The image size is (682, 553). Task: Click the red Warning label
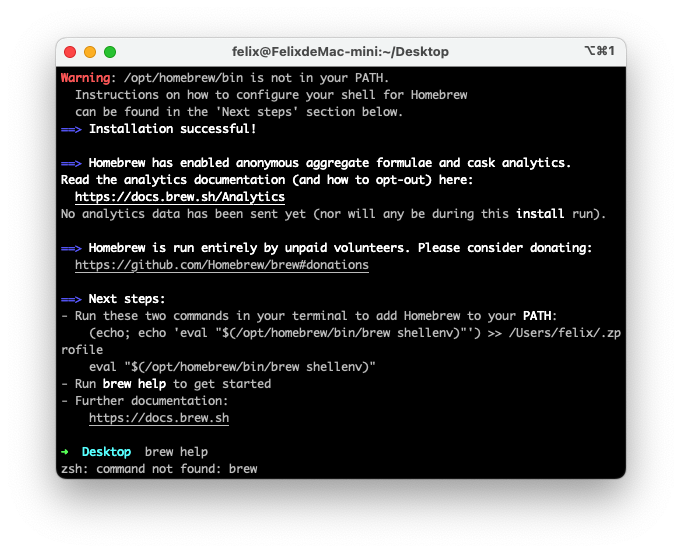85,78
